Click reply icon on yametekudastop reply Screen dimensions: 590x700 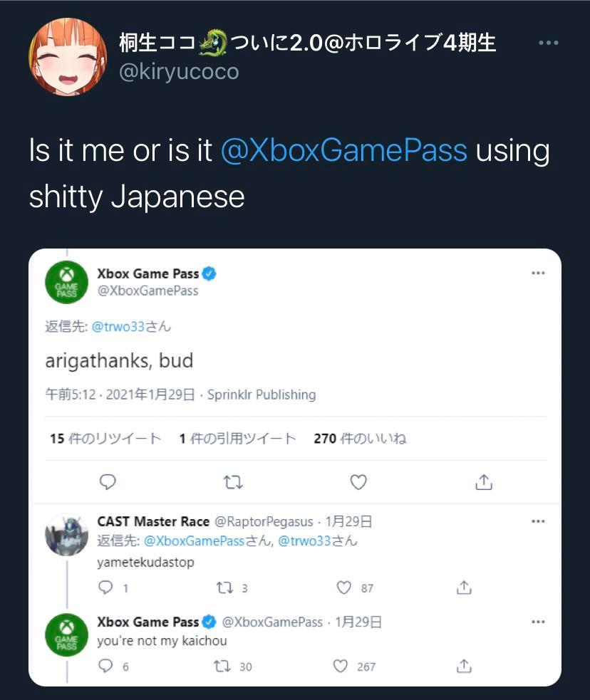pyautogui.click(x=105, y=587)
